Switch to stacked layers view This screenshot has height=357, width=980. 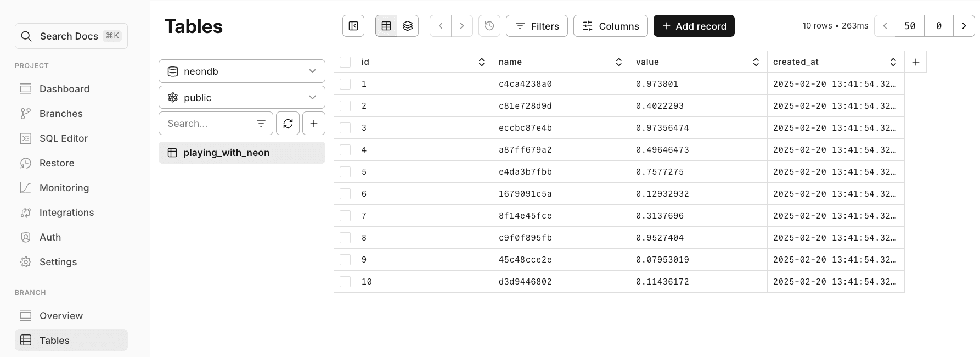point(408,26)
